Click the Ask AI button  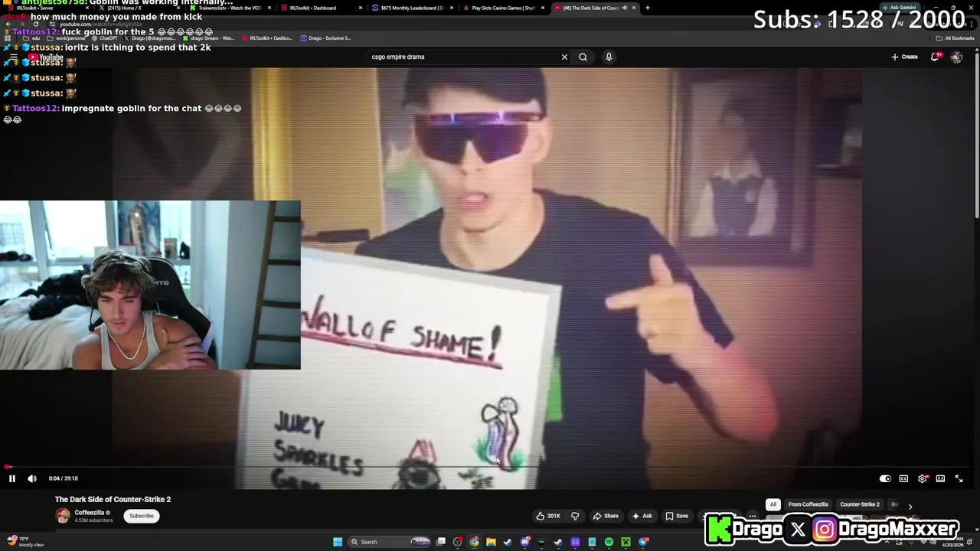point(642,516)
